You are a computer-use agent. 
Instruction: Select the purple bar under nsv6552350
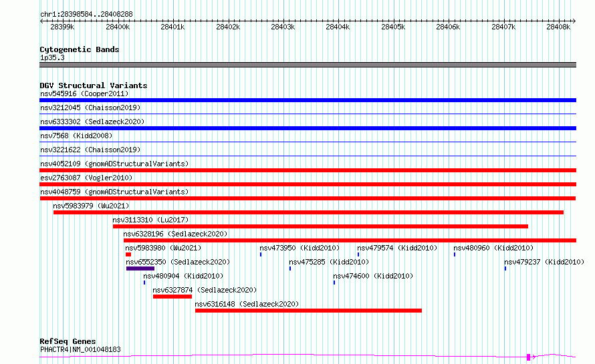point(140,268)
